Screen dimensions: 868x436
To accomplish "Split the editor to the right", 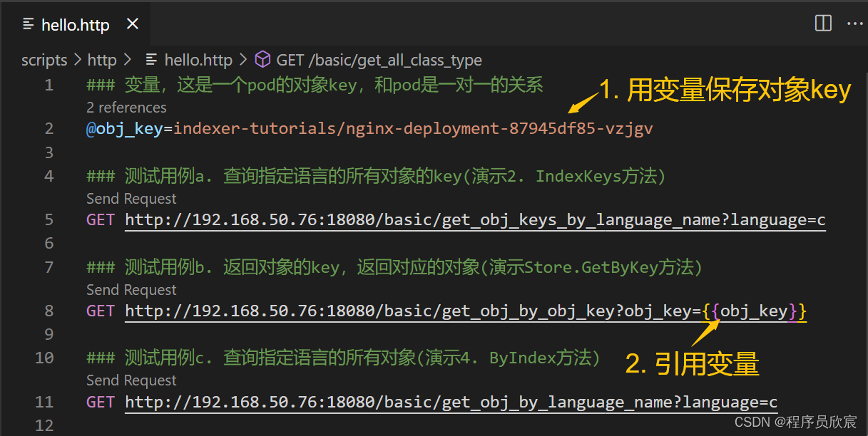I will click(x=823, y=24).
